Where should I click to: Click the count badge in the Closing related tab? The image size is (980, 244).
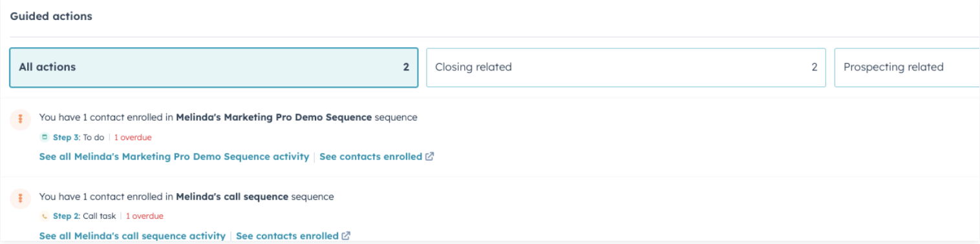pyautogui.click(x=815, y=67)
